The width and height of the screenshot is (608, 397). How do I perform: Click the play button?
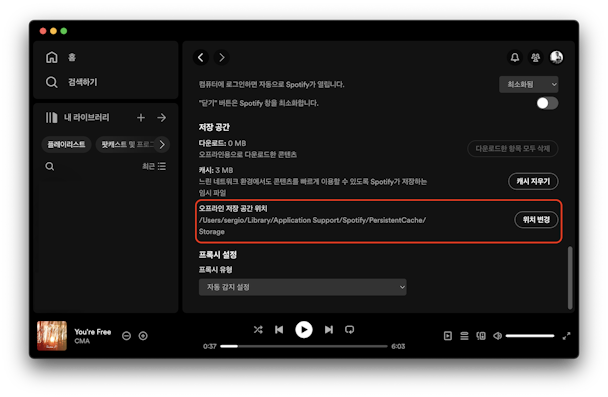tap(304, 330)
